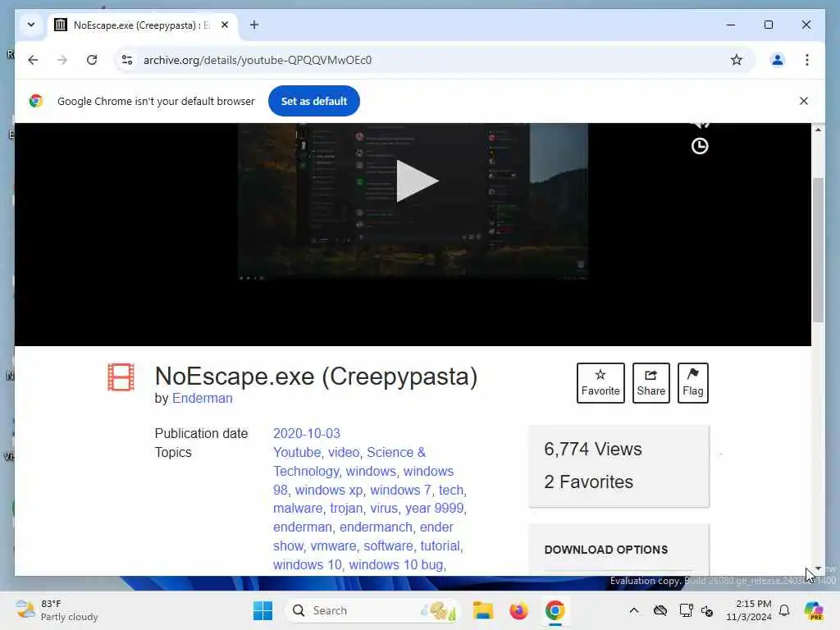This screenshot has height=630, width=840.
Task: Open the malware topic link
Action: click(x=298, y=508)
